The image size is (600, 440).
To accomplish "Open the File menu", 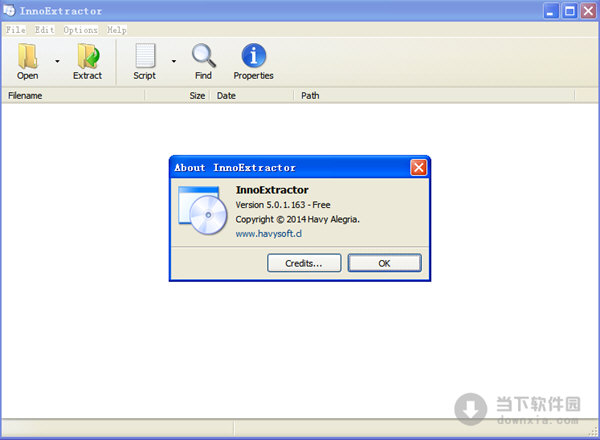I will [16, 29].
